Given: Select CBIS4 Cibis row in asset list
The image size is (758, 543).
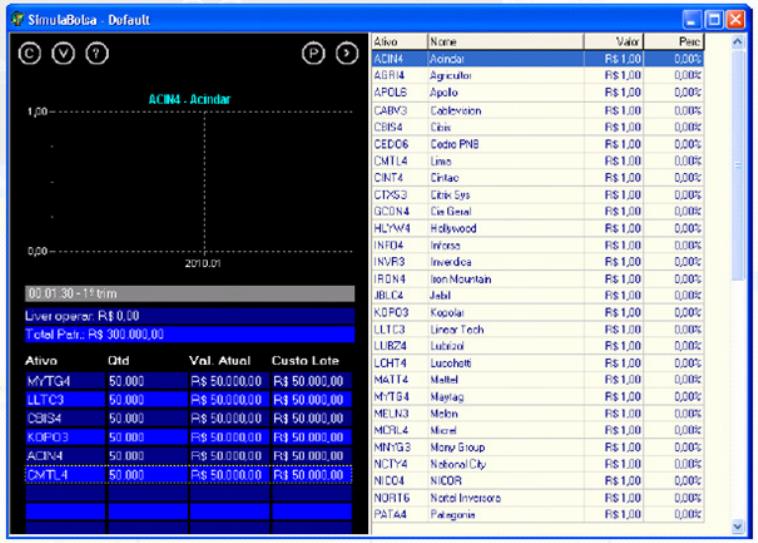Looking at the screenshot, I should pyautogui.click(x=538, y=127).
